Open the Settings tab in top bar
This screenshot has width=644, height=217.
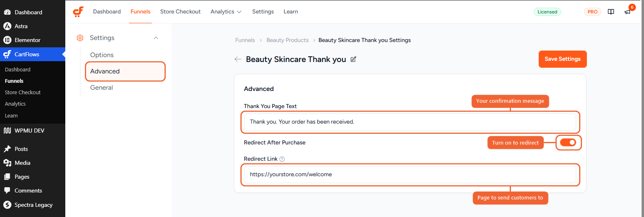coord(263,12)
